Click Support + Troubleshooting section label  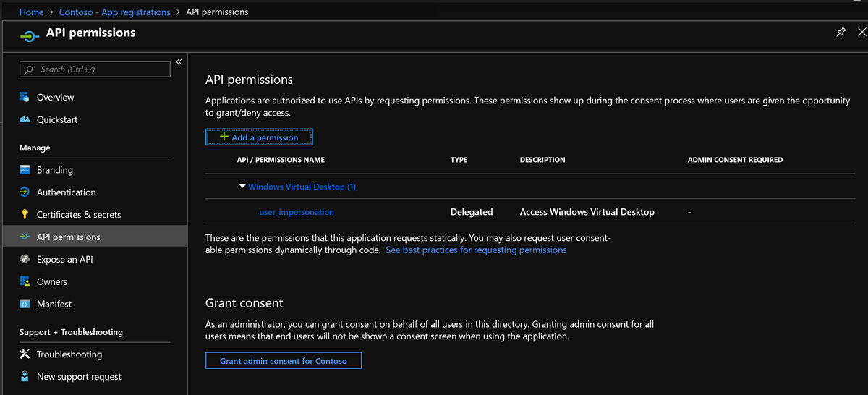click(71, 332)
